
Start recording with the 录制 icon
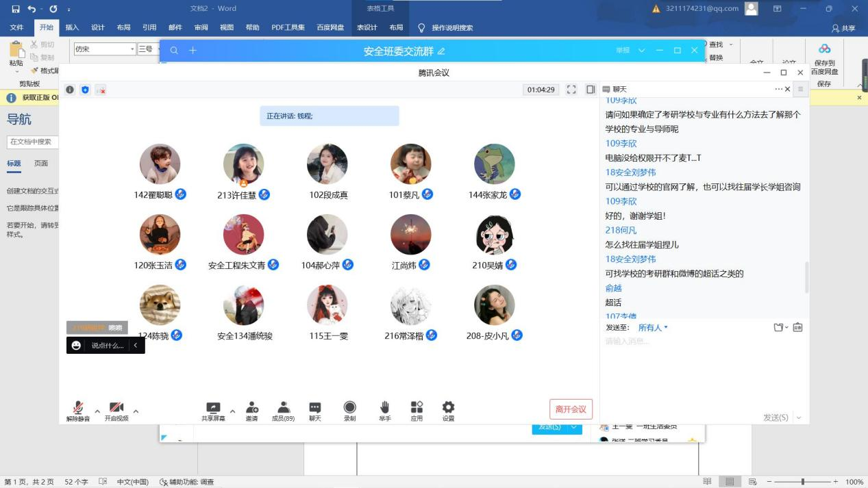click(x=349, y=408)
